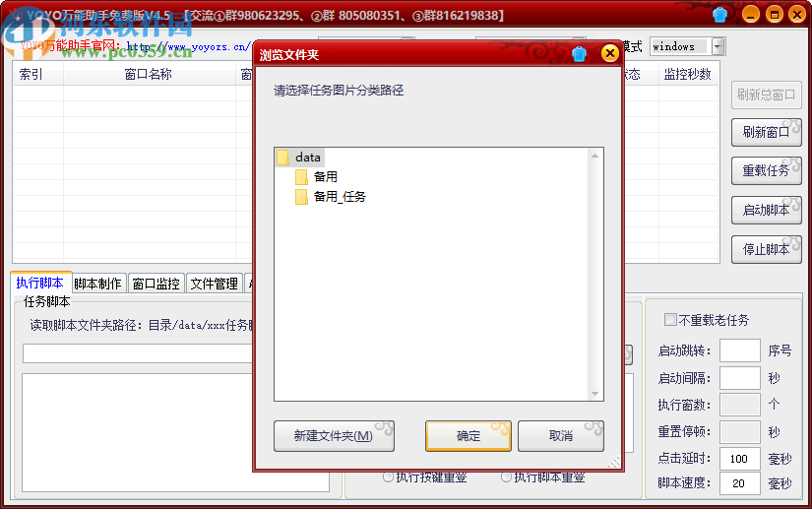This screenshot has height=509, width=812.
Task: Select the data folder icon in tree
Action: pos(282,158)
